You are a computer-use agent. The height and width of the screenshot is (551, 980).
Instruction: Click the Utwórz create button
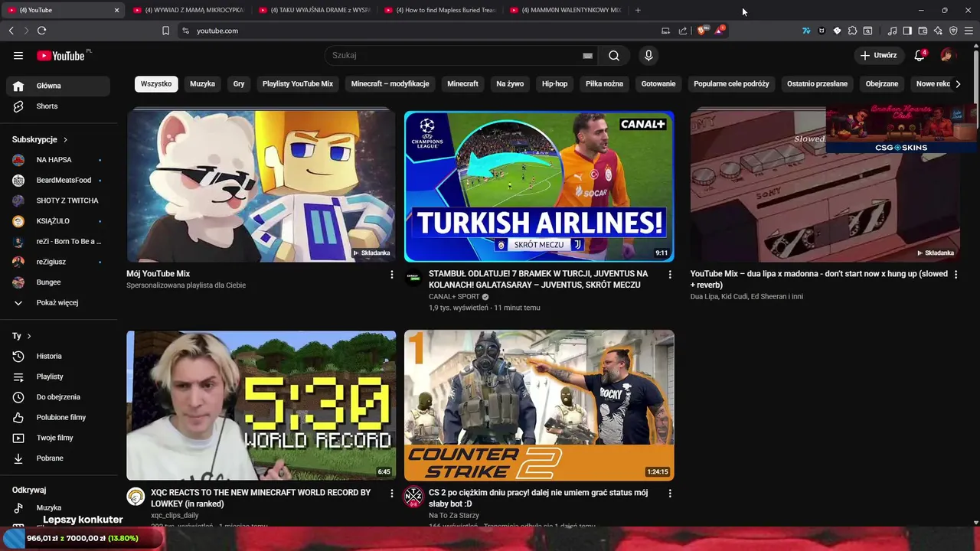(x=878, y=55)
